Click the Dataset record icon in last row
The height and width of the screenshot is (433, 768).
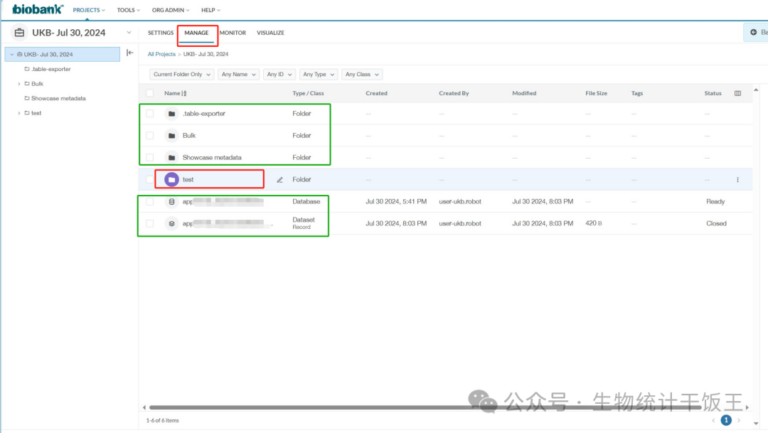[172, 223]
